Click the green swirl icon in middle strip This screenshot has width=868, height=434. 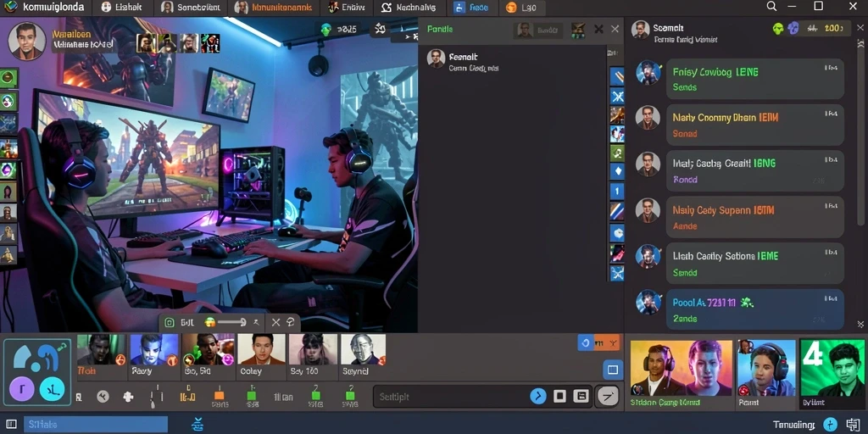point(617,153)
